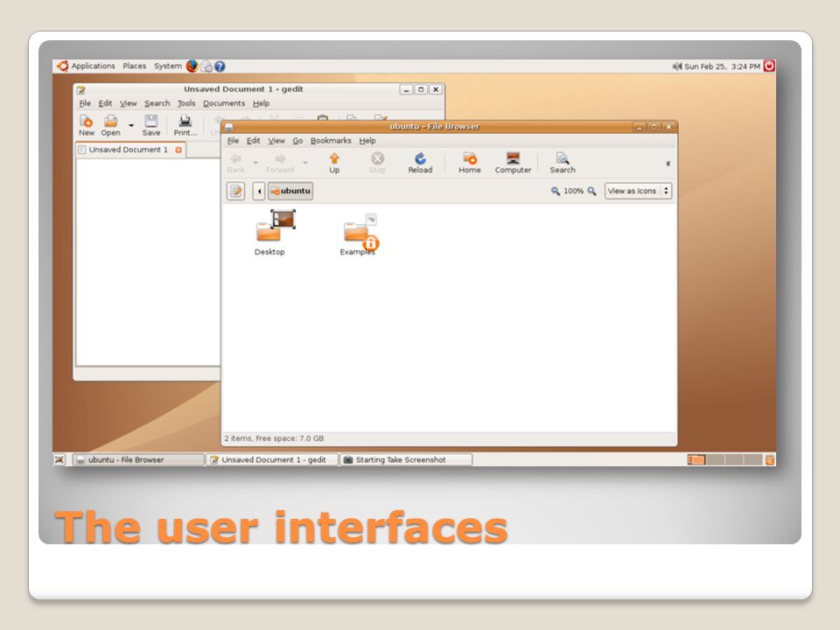Open File menu in File Browser

[233, 140]
